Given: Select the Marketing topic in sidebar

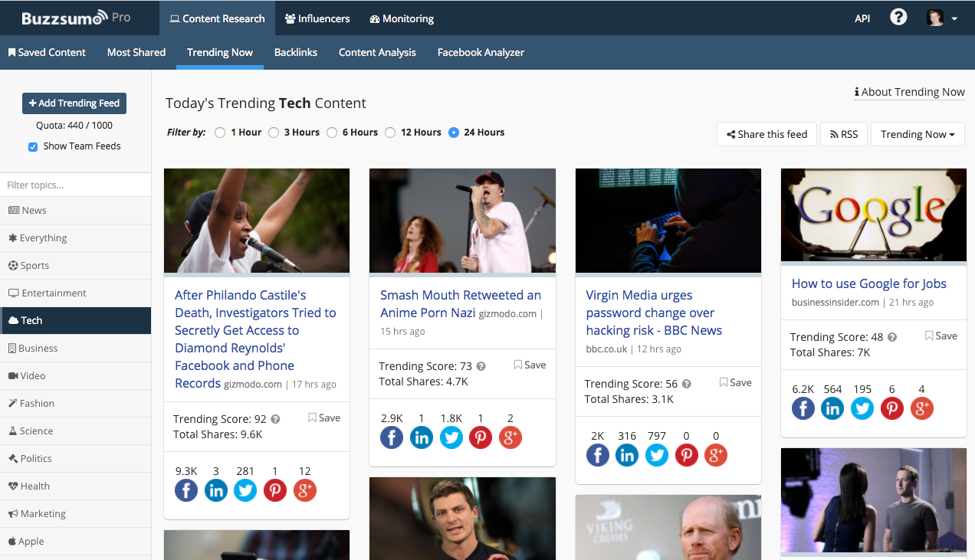Looking at the screenshot, I should pos(75,514).
